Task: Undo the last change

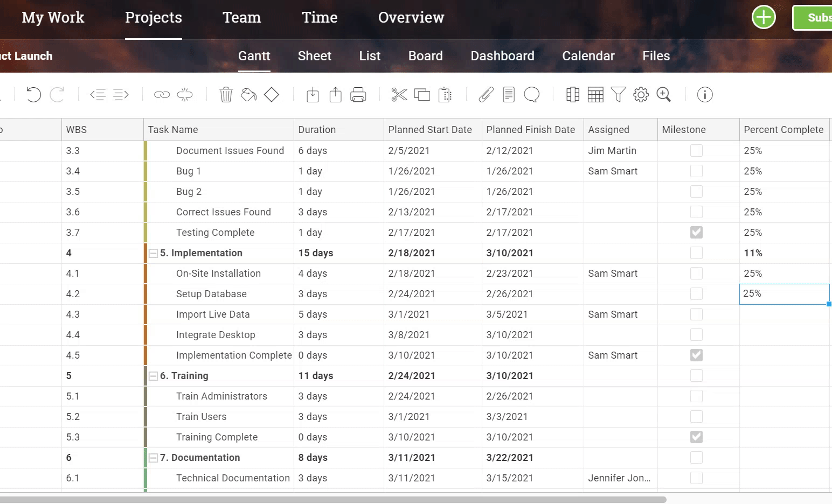Action: tap(33, 94)
